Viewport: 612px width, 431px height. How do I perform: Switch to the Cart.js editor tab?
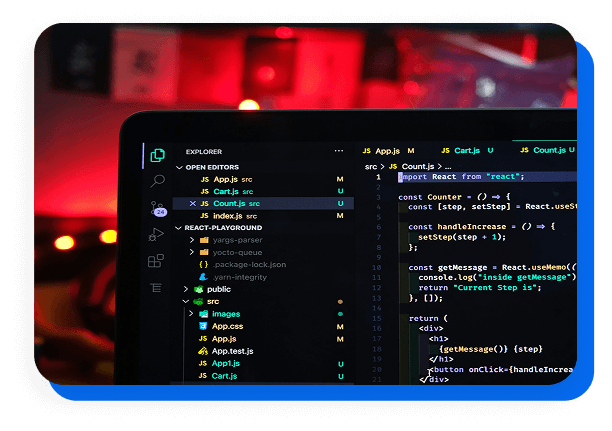coord(467,150)
